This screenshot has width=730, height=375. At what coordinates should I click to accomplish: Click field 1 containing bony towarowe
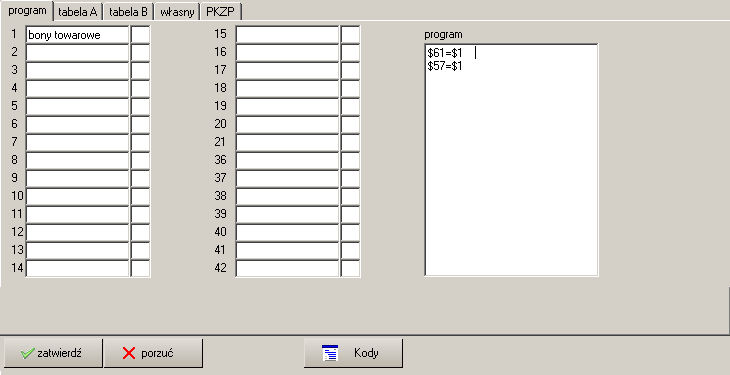pyautogui.click(x=77, y=35)
